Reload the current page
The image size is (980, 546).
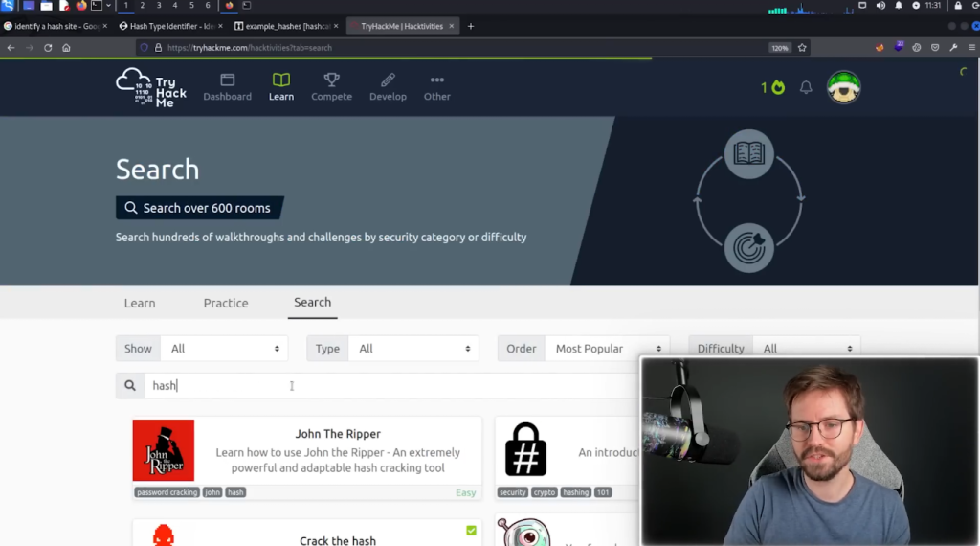(x=48, y=48)
